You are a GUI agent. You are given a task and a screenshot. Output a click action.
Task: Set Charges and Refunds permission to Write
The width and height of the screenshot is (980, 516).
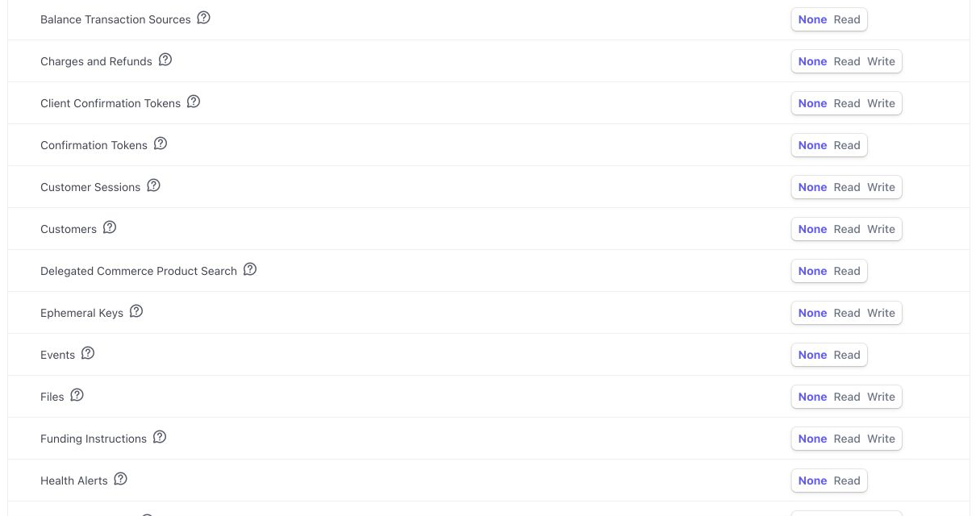tap(881, 61)
